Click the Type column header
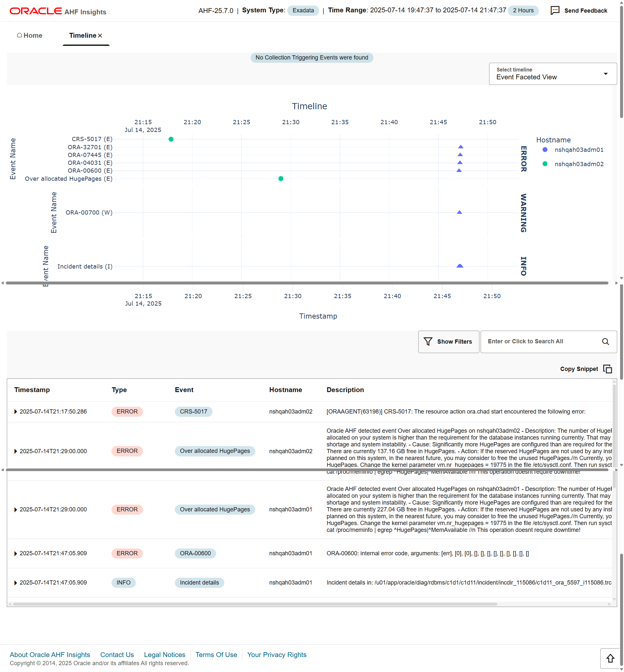Viewport: 624px width, 672px height. click(119, 390)
